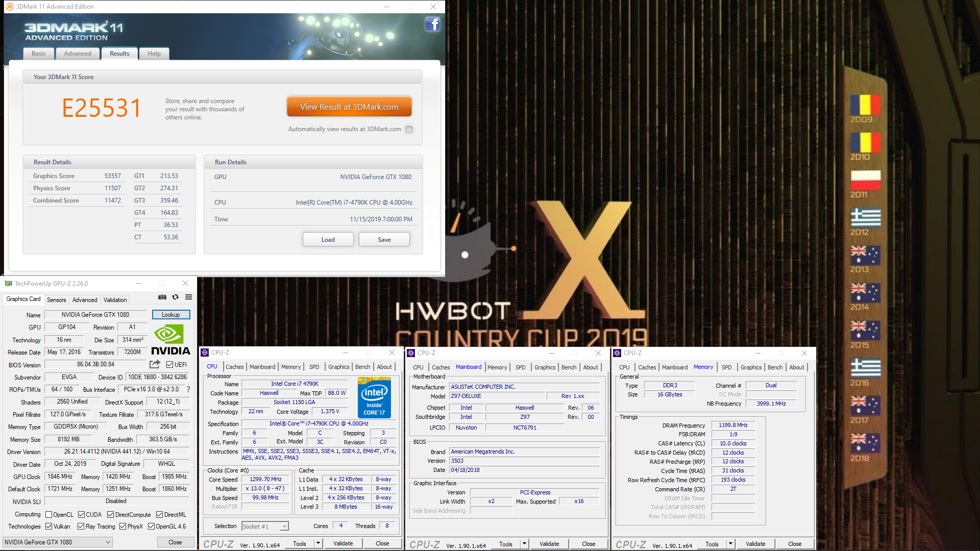This screenshot has width=980, height=551.
Task: Toggle the OpenCL checkbox
Action: [x=49, y=515]
